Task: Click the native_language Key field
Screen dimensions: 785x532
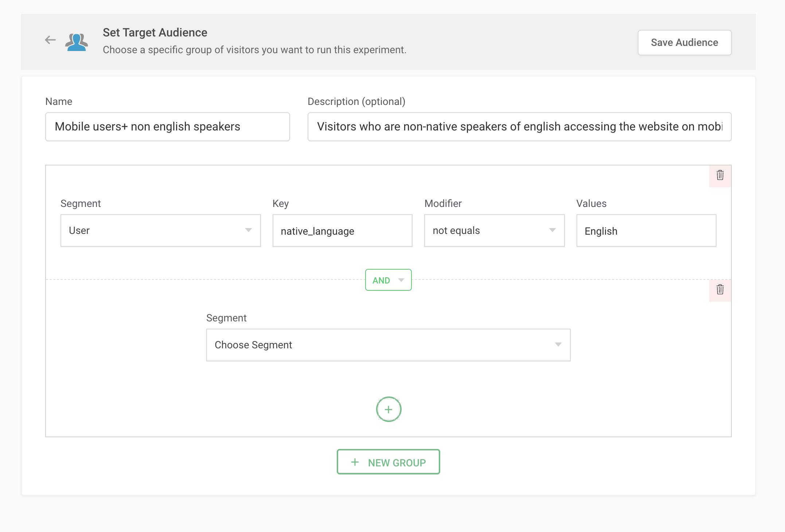Action: 342,231
